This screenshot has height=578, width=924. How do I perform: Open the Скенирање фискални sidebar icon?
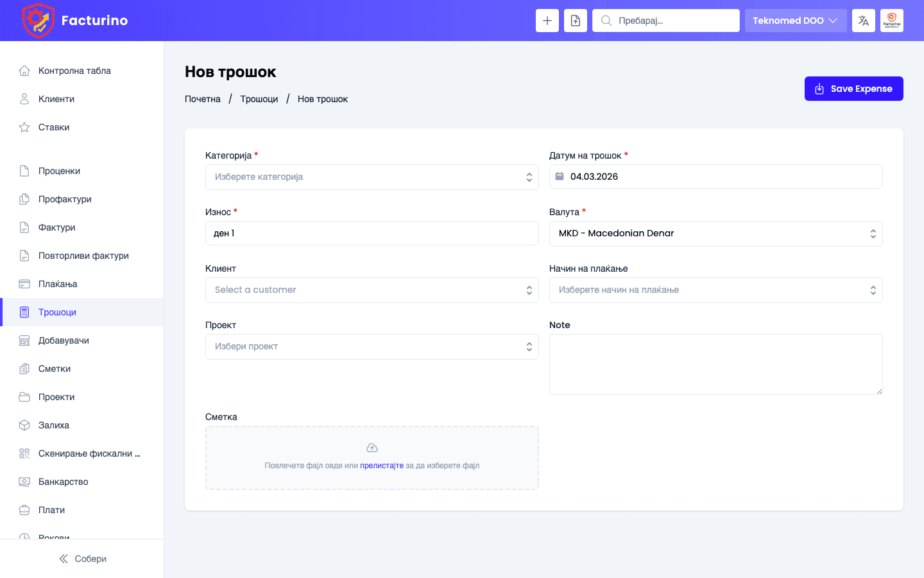(x=24, y=453)
